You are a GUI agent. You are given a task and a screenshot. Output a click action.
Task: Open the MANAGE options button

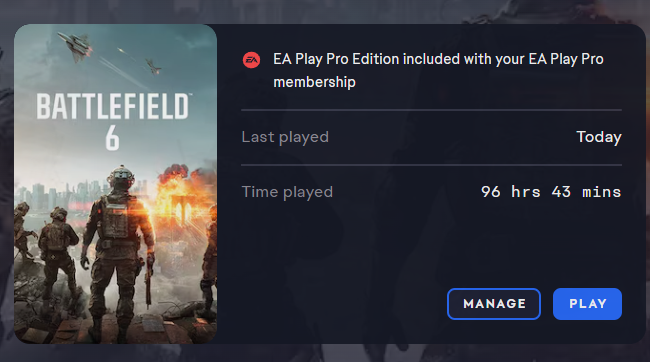(494, 304)
